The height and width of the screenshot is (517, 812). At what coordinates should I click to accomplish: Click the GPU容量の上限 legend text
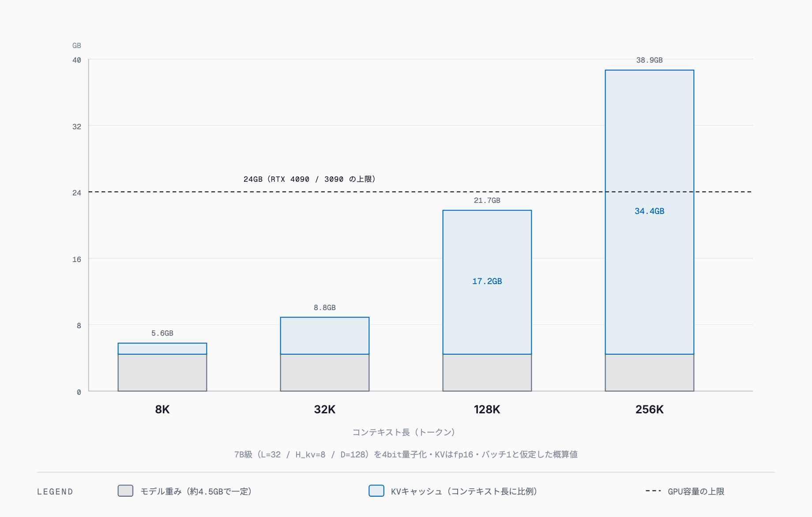click(x=696, y=491)
